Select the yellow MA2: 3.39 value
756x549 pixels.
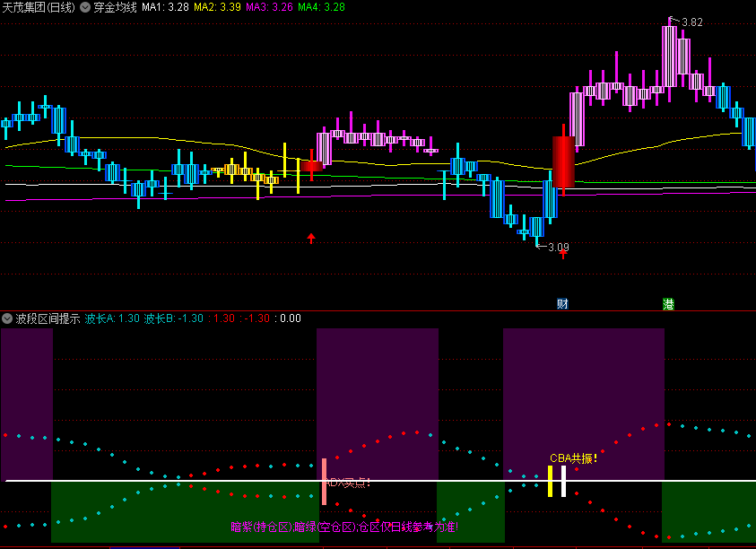pos(217,7)
